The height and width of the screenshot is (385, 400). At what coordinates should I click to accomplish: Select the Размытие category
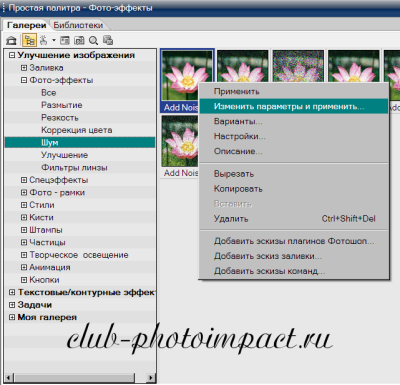[62, 105]
